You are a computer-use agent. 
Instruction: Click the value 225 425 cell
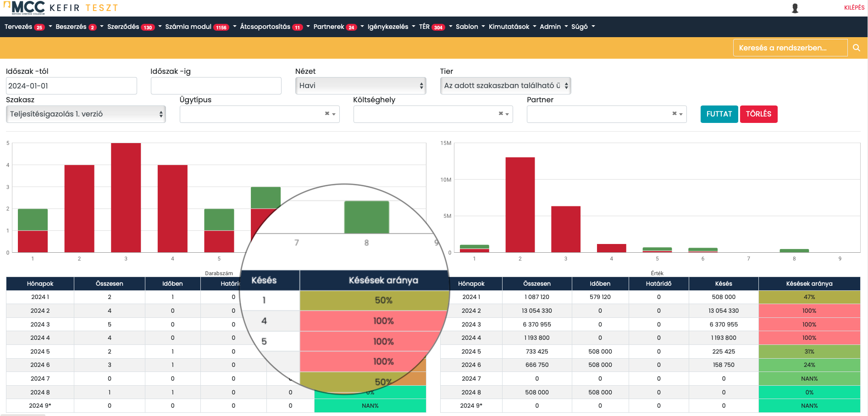point(724,352)
